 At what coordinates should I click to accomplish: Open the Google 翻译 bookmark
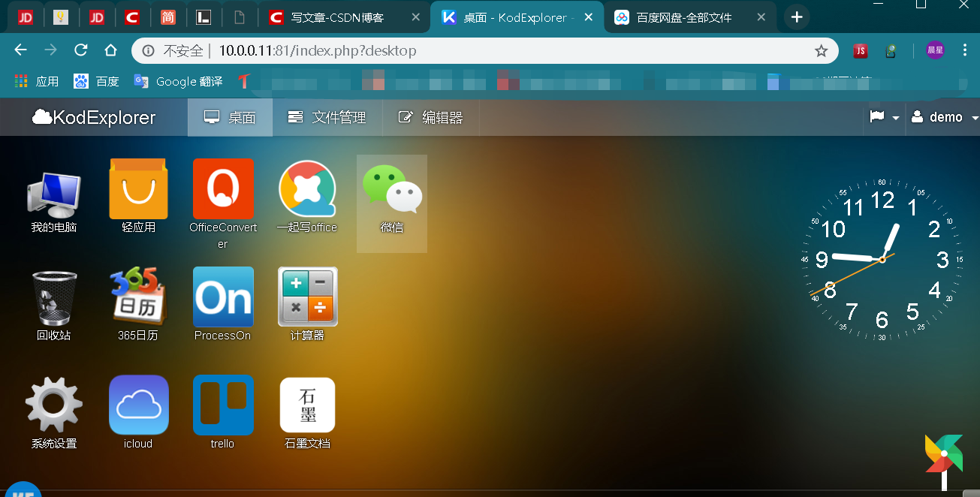point(178,81)
